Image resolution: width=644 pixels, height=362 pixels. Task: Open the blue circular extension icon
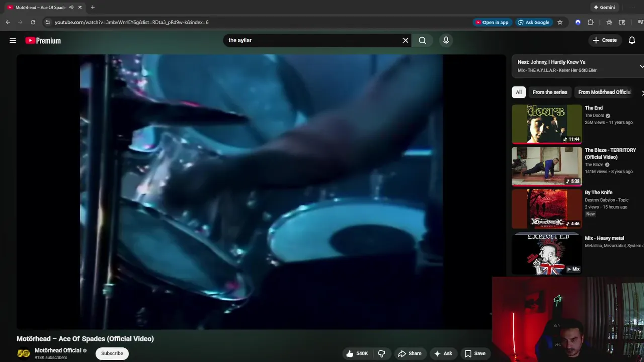[578, 22]
